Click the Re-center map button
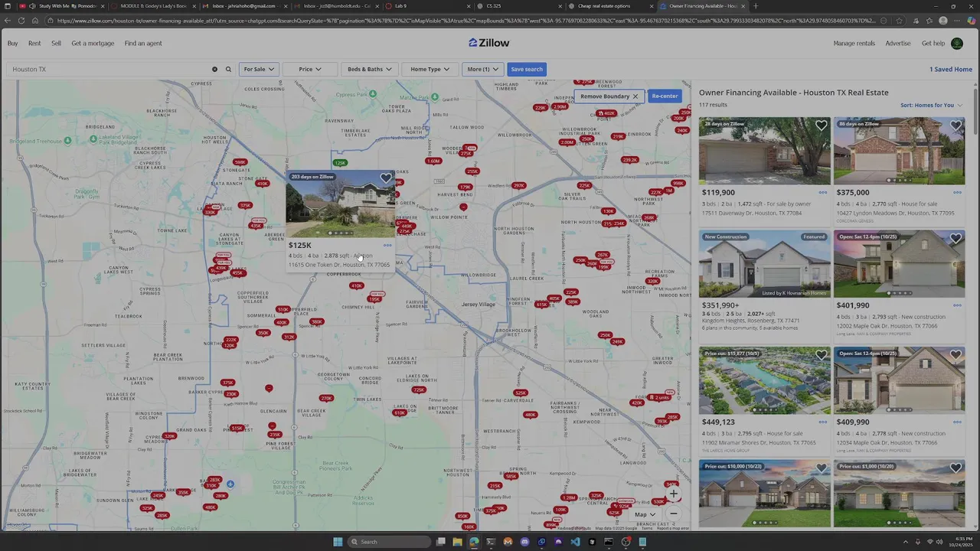The image size is (980, 551). (x=665, y=96)
